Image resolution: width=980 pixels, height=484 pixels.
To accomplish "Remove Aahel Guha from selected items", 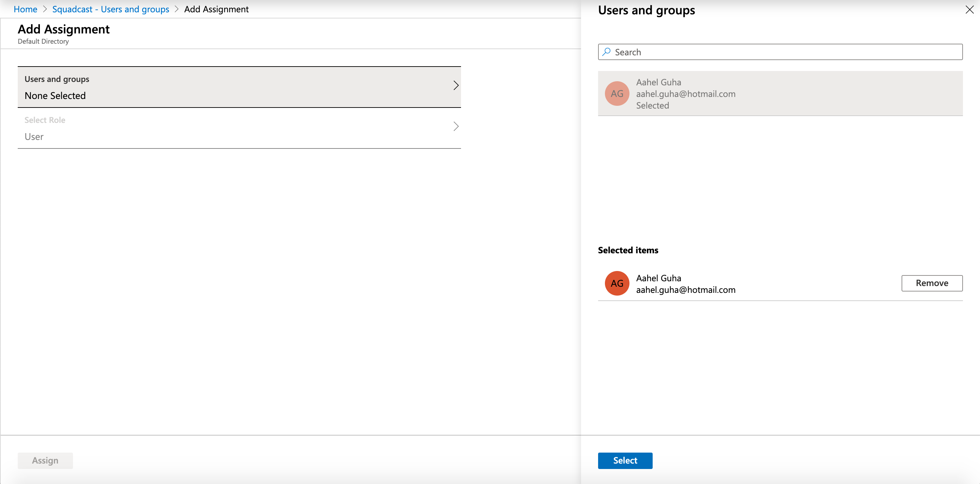I will (932, 283).
